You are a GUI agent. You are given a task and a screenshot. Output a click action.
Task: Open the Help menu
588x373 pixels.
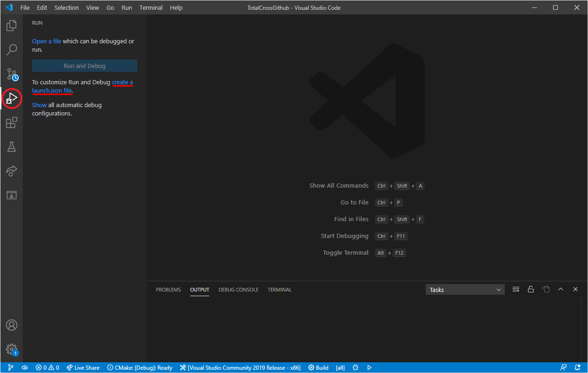point(176,7)
